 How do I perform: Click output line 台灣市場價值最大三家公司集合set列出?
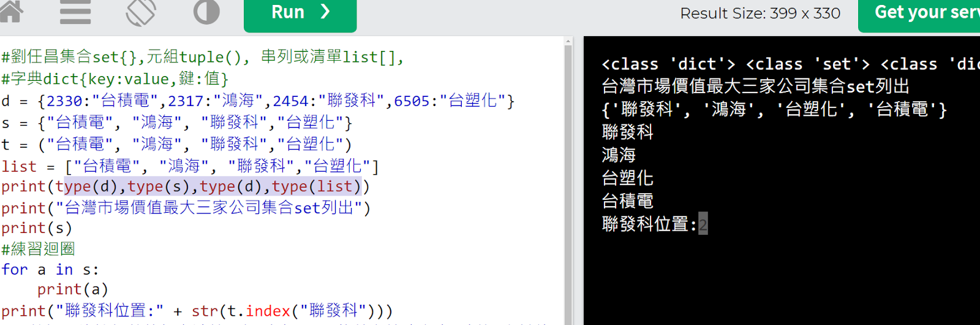click(756, 86)
